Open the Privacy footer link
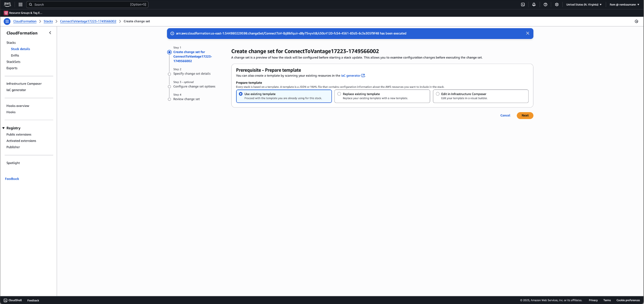Image resolution: width=644 pixels, height=304 pixels. click(593, 300)
